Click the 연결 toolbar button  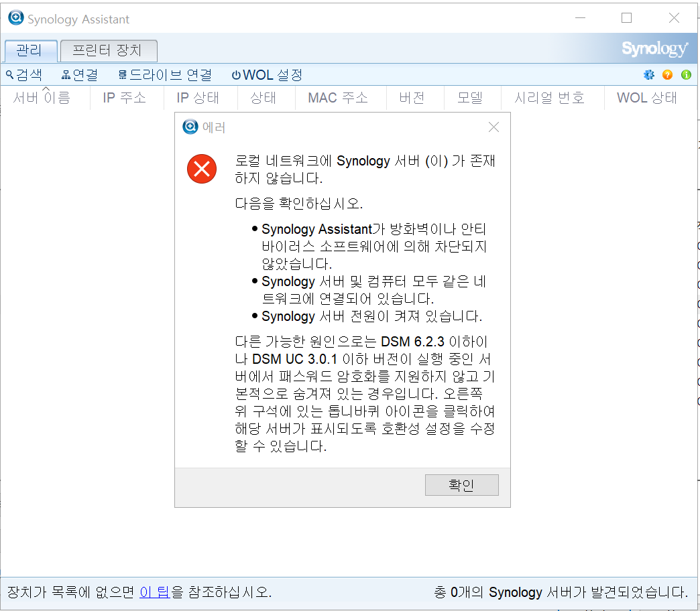coord(80,74)
